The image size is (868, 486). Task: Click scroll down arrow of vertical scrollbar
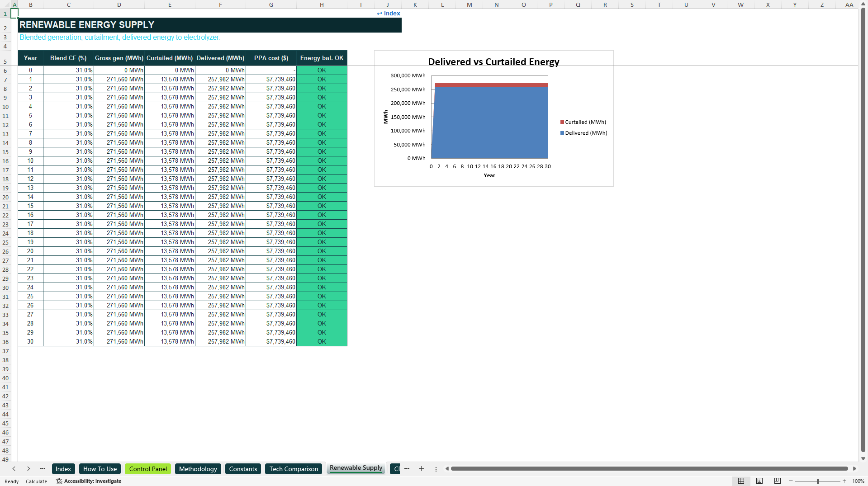point(863,459)
